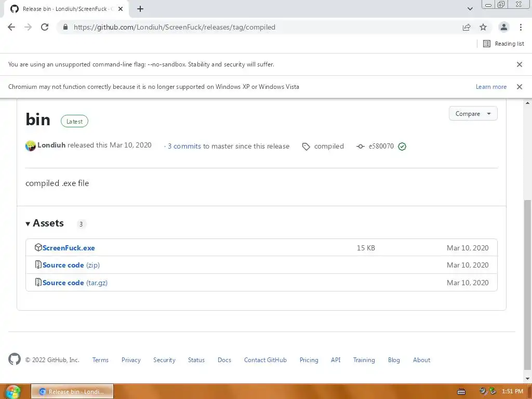Collapse the Assets section
Image resolution: width=532 pixels, height=399 pixels.
45,223
